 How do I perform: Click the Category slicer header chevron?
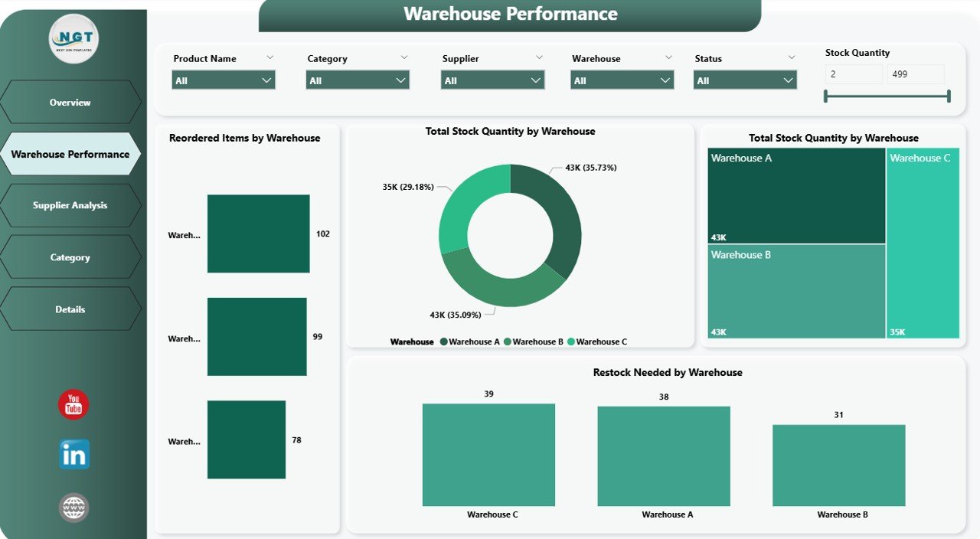(x=404, y=57)
